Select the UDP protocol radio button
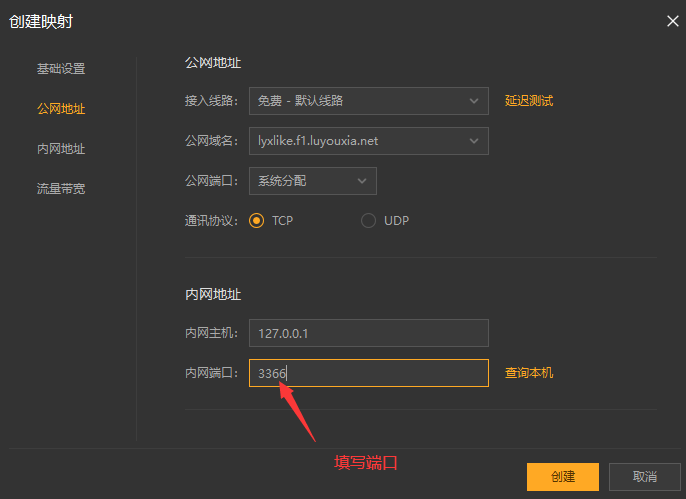The width and height of the screenshot is (686, 499). pyautogui.click(x=368, y=220)
